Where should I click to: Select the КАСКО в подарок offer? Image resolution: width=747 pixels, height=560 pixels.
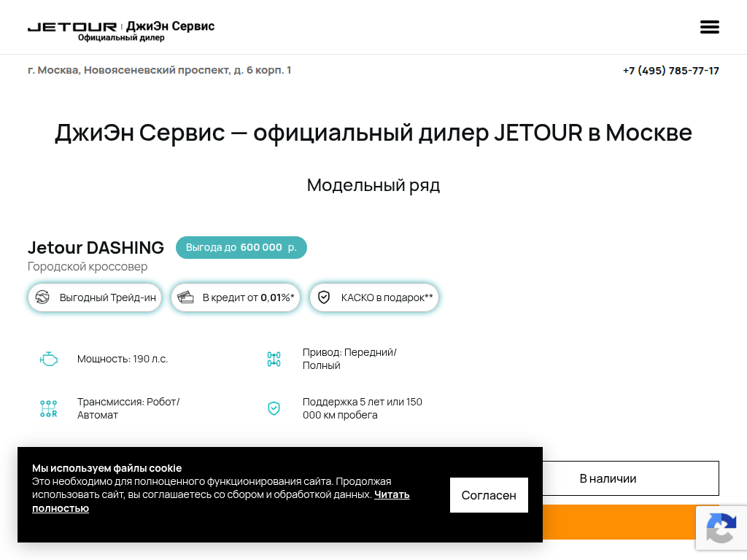point(374,297)
